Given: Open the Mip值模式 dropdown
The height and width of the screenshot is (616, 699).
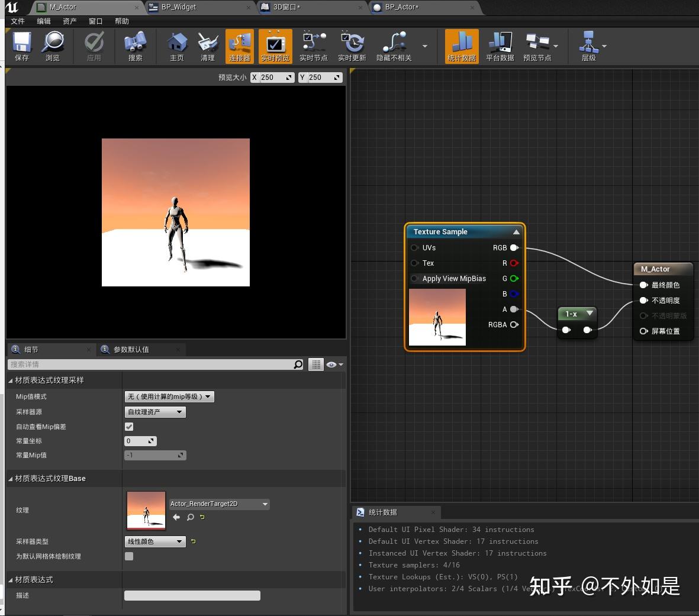Looking at the screenshot, I should 169,396.
